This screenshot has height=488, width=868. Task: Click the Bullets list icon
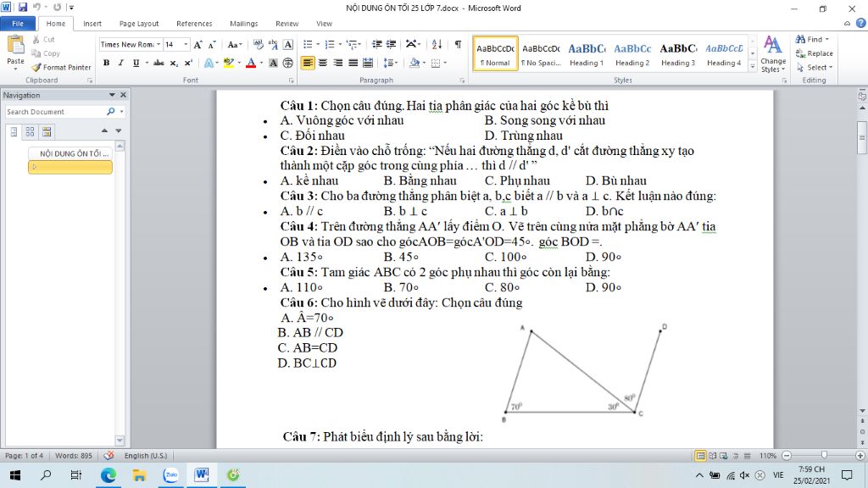(308, 44)
